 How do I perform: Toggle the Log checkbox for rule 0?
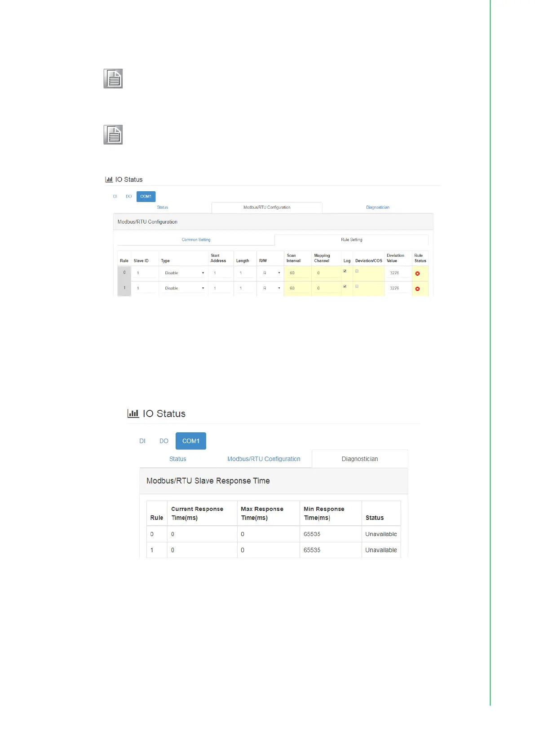[345, 271]
